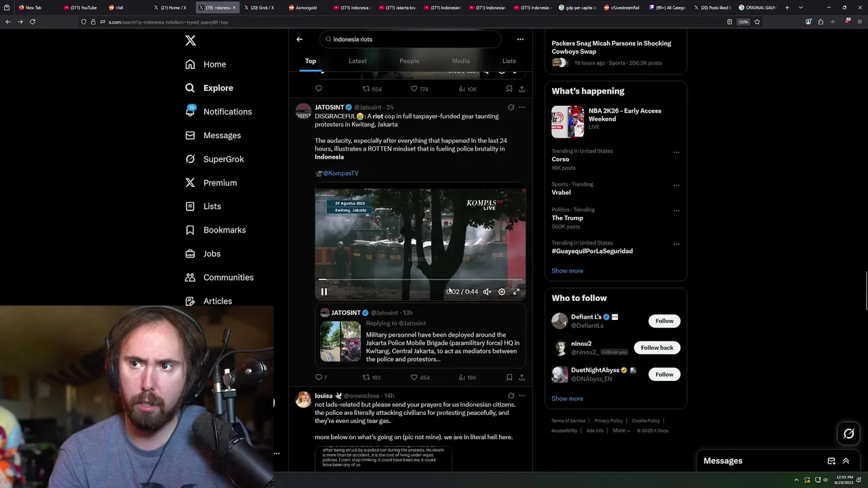Click the Home house icon
868x488 pixels.
pyautogui.click(x=191, y=64)
